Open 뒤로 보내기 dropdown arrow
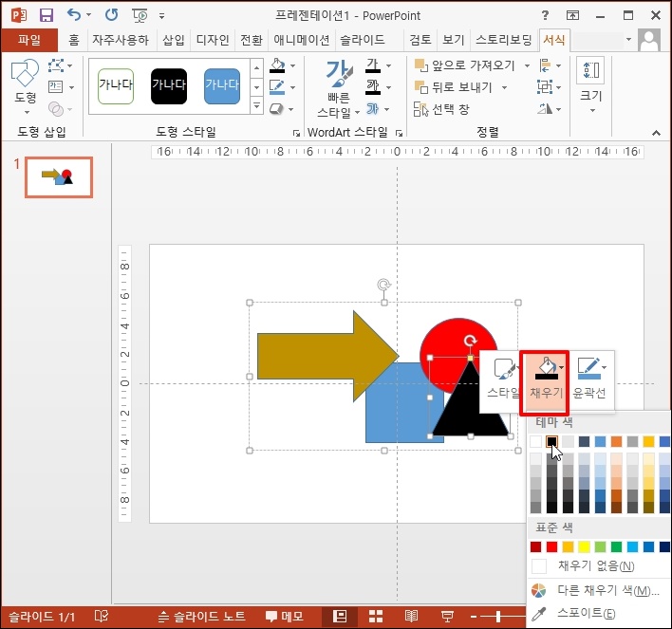The image size is (672, 629). coord(504,87)
